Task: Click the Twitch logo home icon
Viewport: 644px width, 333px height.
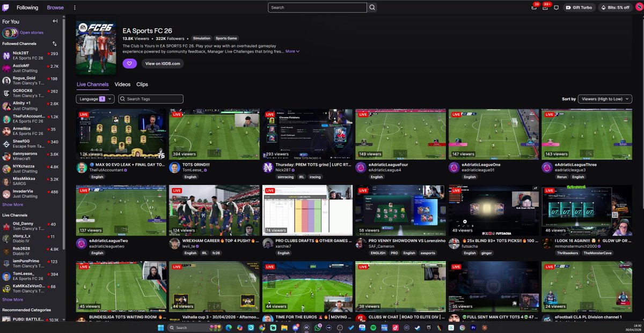Action: [x=6, y=8]
